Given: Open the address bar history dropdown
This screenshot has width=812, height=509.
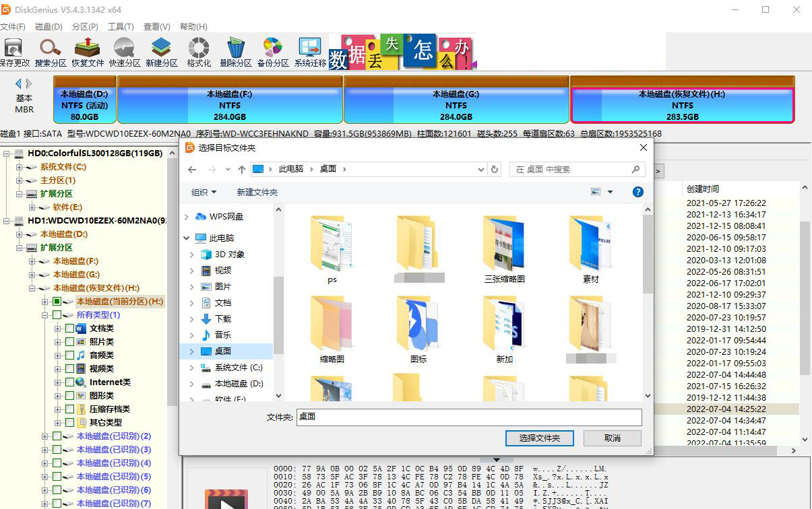Looking at the screenshot, I should 480,169.
